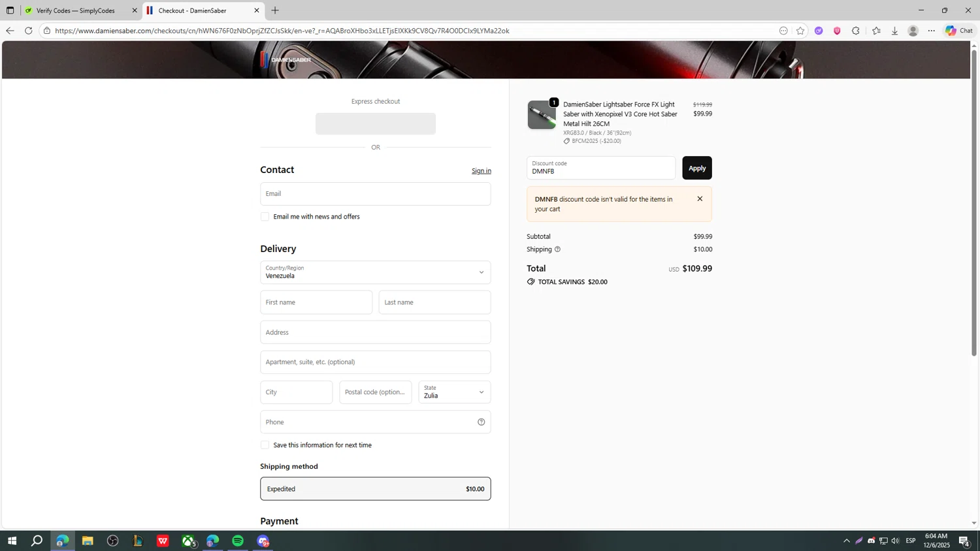Open shipping info help icon
This screenshot has width=980, height=551.
pos(557,249)
